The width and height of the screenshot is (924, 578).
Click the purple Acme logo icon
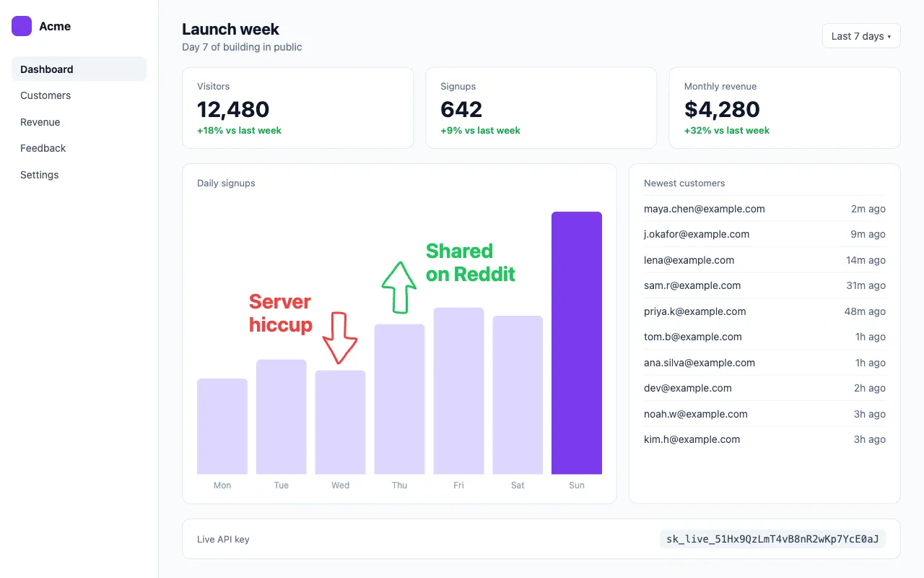point(22,26)
